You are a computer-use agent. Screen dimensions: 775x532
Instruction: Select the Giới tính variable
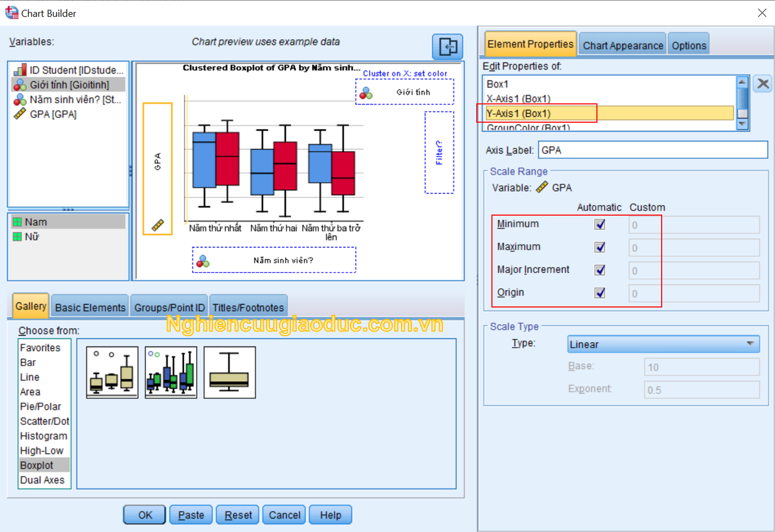[69, 85]
